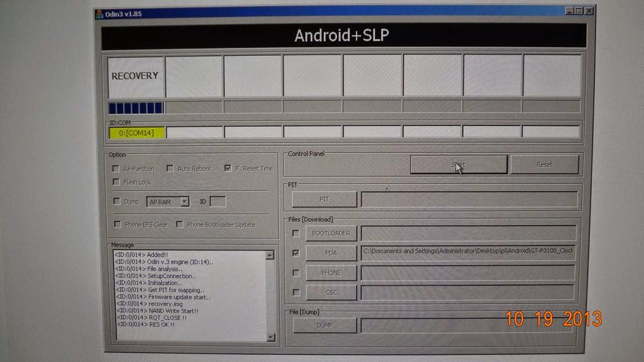Click the 'Added!!' log line
This screenshot has width=644, height=362.
click(142, 255)
